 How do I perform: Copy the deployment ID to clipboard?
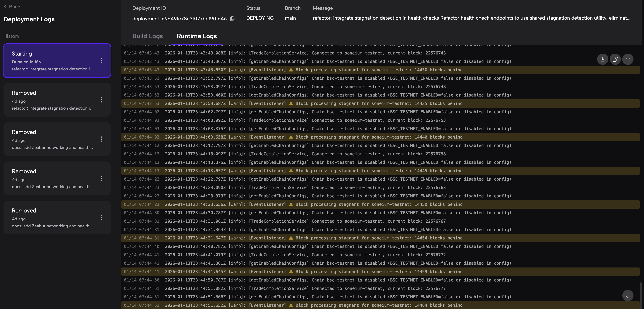coord(232,19)
